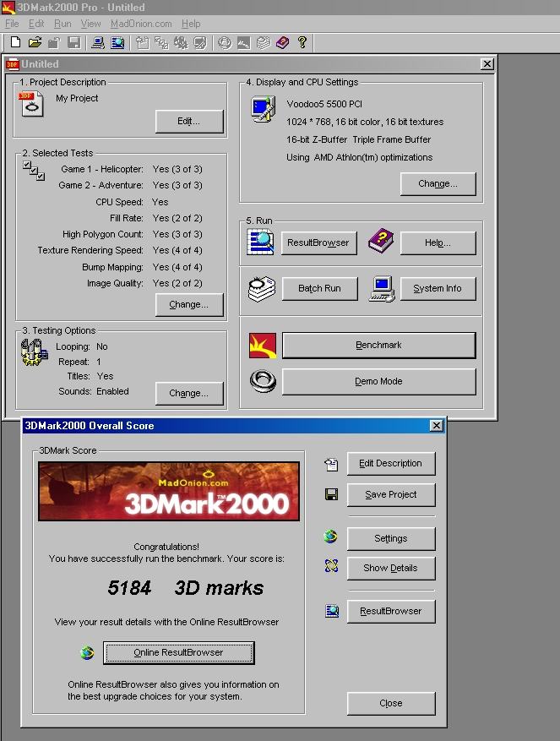Start the Benchmark button
The width and height of the screenshot is (560, 741).
point(379,346)
